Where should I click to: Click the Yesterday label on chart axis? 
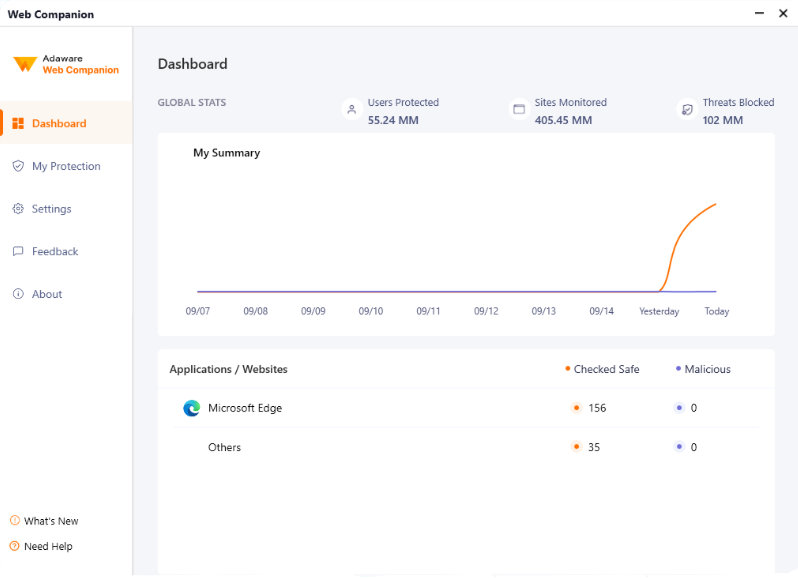tap(659, 311)
